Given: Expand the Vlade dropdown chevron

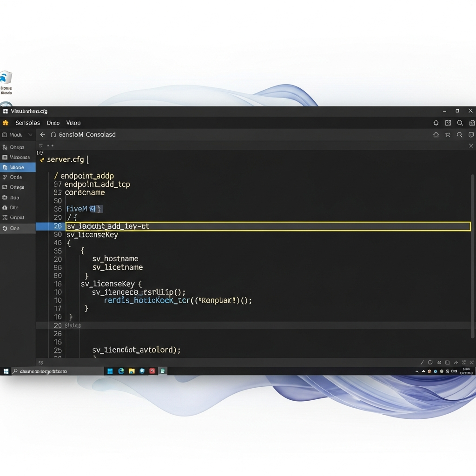Looking at the screenshot, I should (x=30, y=134).
